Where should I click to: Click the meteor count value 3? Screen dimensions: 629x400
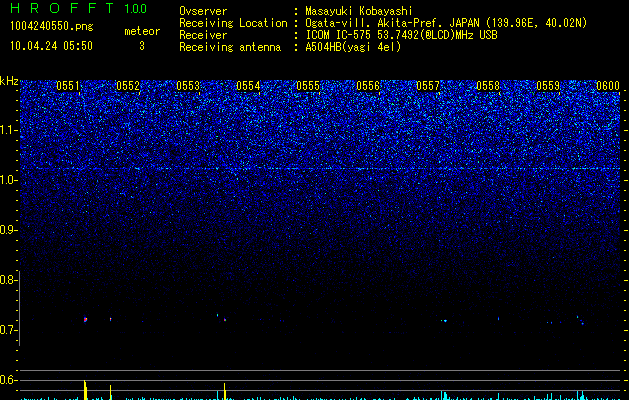tap(142, 46)
